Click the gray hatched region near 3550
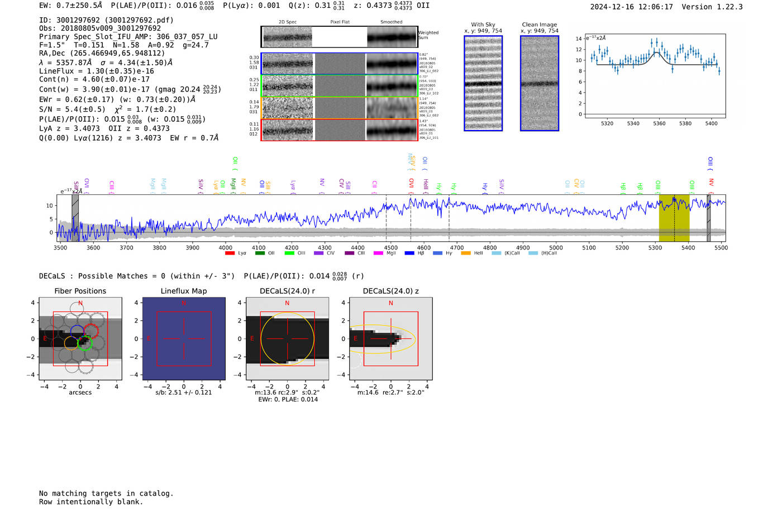 (75, 218)
